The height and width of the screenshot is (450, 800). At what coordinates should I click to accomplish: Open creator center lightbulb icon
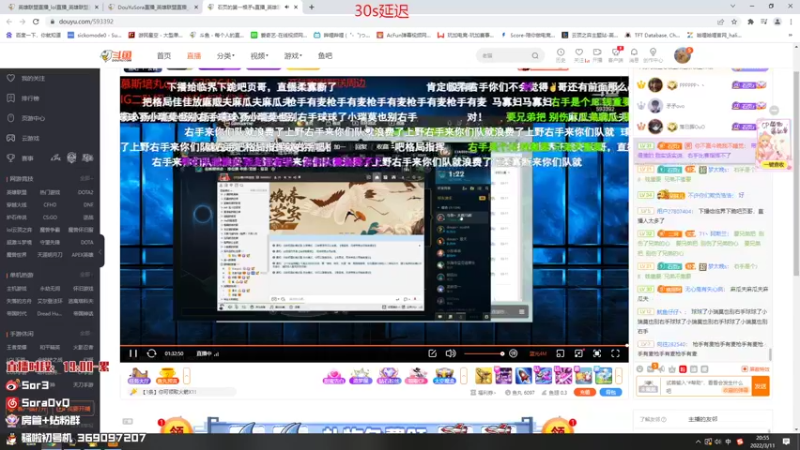coord(653,55)
